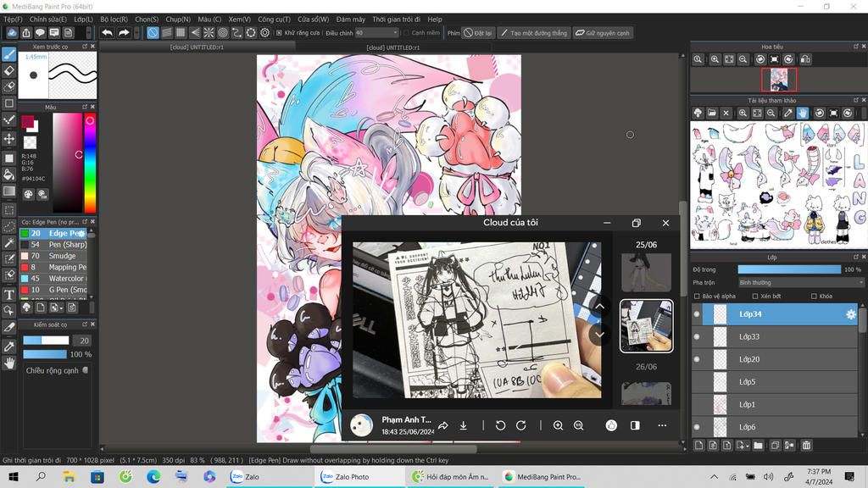This screenshot has width=868, height=488.
Task: Zoom in within the Navigator panel
Action: pyautogui.click(x=715, y=59)
